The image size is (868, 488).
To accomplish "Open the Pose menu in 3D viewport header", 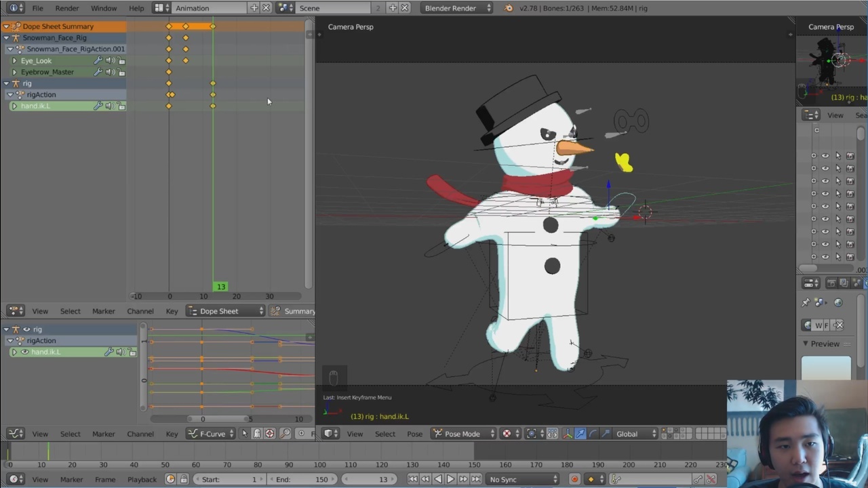I will 414,434.
